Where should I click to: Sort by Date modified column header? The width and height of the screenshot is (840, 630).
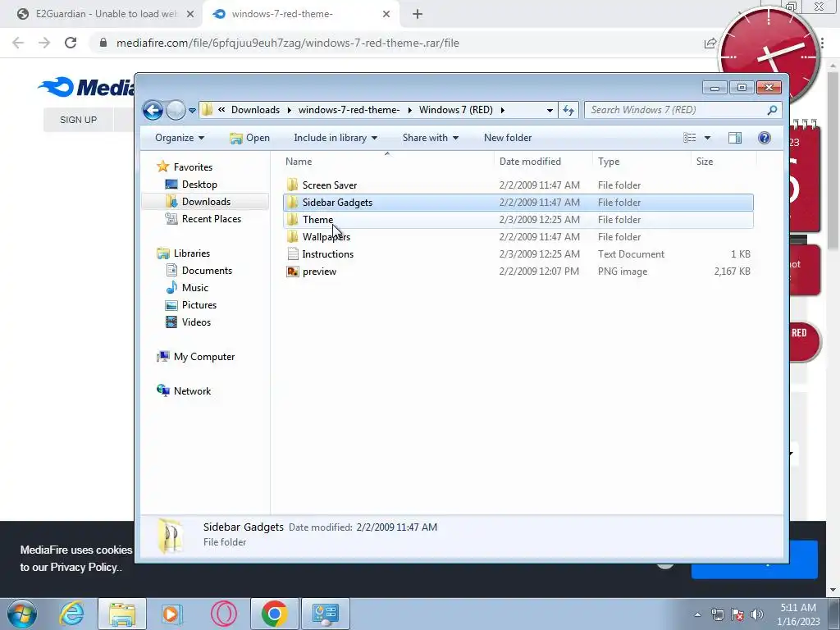(x=543, y=162)
